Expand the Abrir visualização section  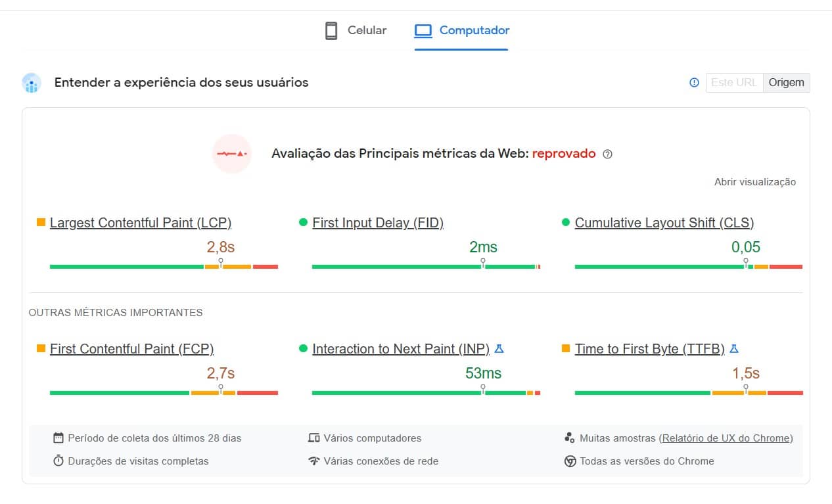pos(754,181)
